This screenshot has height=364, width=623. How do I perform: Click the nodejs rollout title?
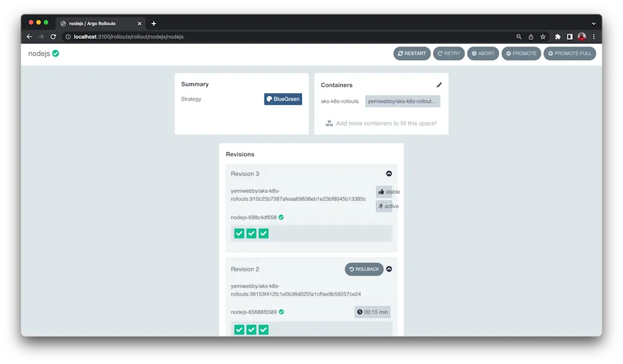pos(39,53)
